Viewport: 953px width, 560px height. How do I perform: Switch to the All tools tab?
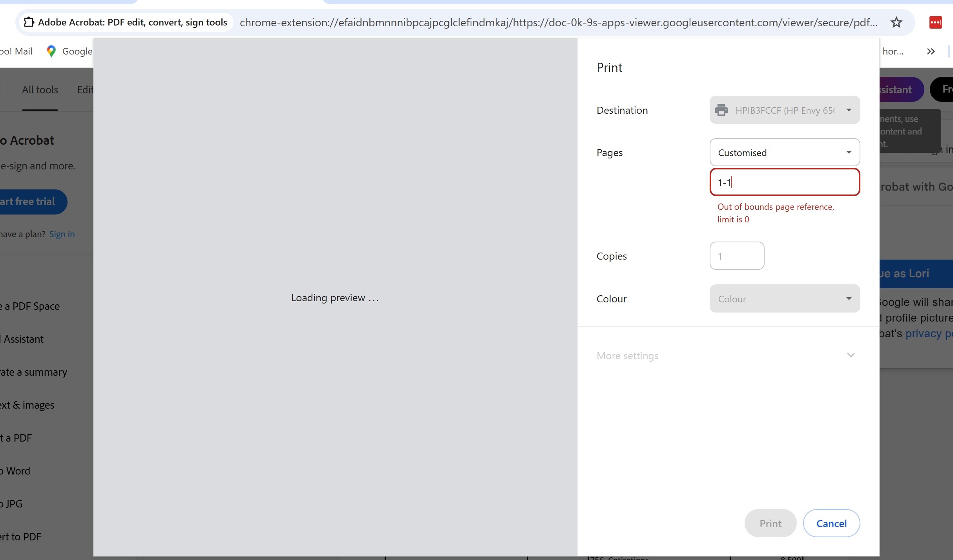40,90
